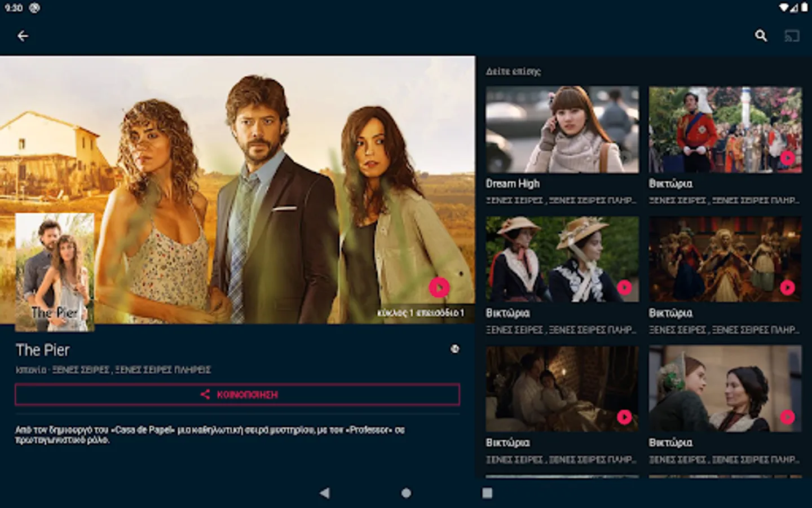Tap the small round icon beside The Pier title
The width and height of the screenshot is (812, 508).
[x=454, y=349]
